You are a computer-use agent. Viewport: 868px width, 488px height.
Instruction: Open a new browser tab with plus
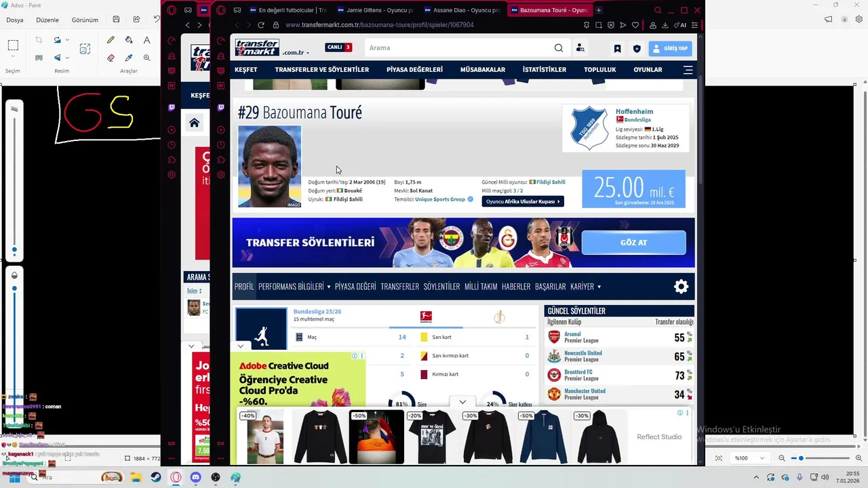599,10
